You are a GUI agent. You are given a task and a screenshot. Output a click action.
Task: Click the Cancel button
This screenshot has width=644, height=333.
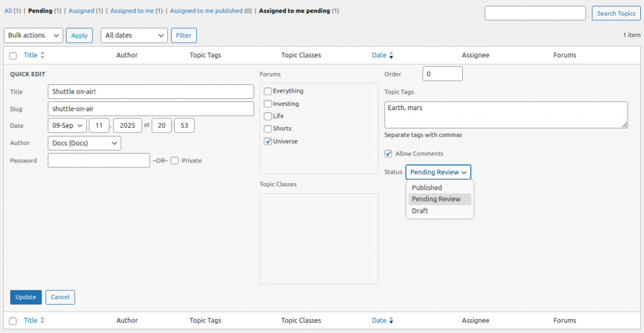[60, 297]
